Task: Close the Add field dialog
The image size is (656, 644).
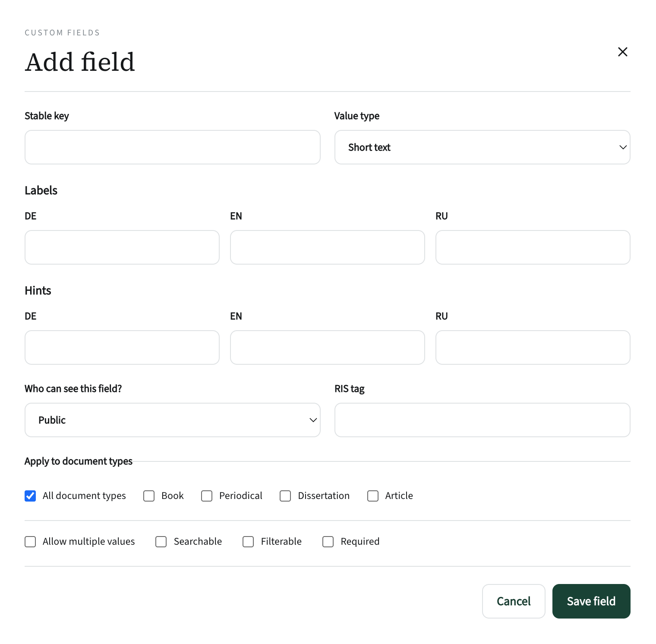Action: point(622,52)
